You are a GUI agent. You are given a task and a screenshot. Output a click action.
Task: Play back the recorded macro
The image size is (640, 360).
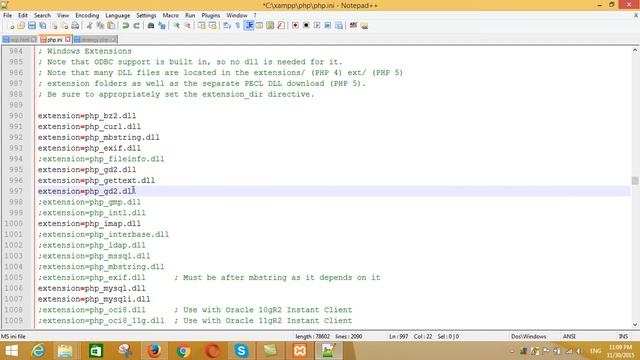click(x=317, y=26)
